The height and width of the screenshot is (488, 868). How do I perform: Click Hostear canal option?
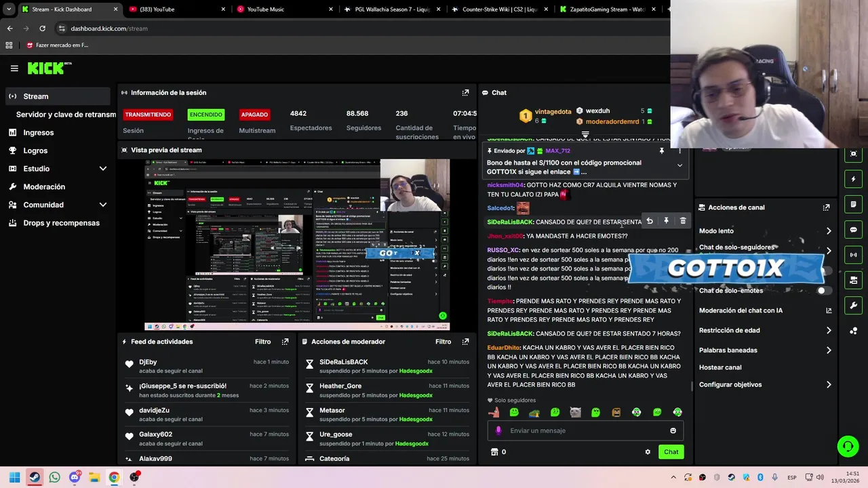click(x=720, y=367)
